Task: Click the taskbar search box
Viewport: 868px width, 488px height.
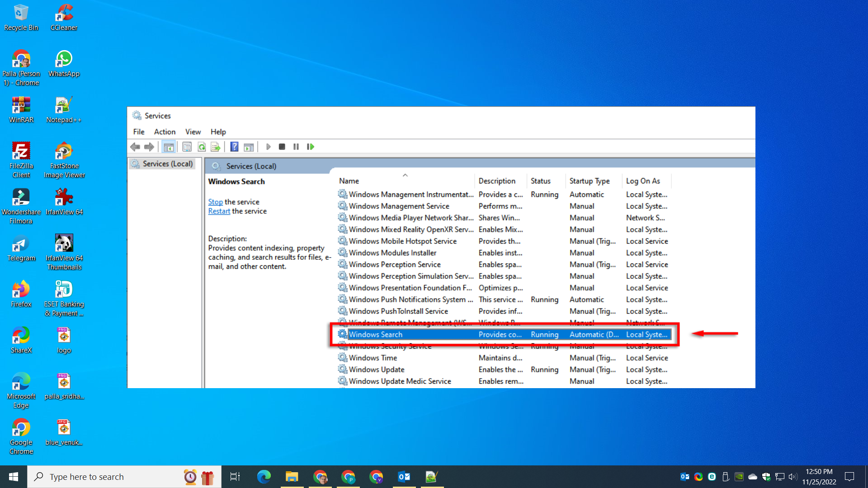Action: [x=124, y=477]
